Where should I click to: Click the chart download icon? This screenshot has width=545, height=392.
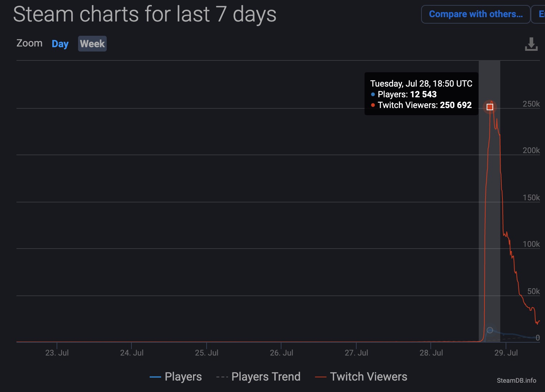[x=531, y=44]
